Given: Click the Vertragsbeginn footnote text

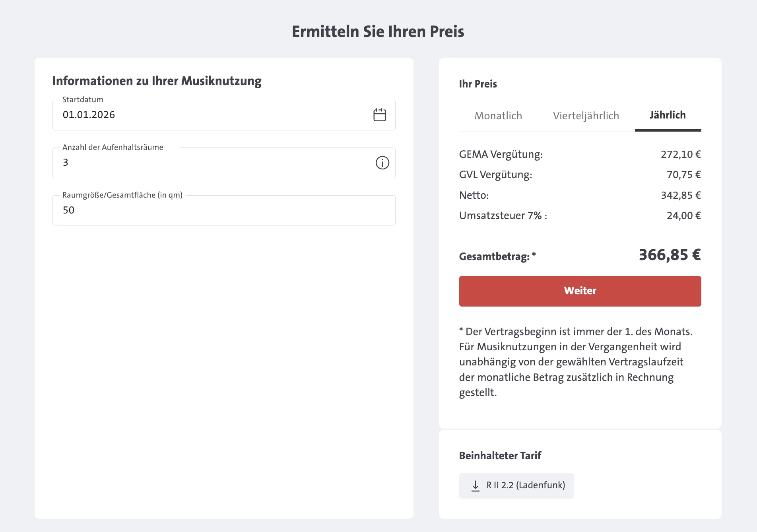Looking at the screenshot, I should (576, 362).
